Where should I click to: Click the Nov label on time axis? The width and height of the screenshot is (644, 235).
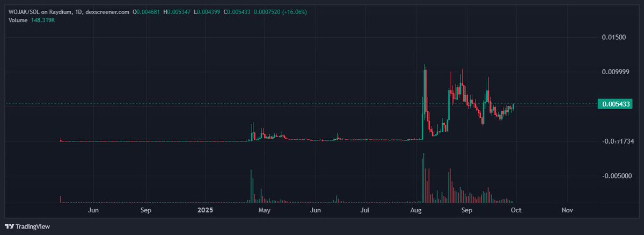(x=567, y=210)
